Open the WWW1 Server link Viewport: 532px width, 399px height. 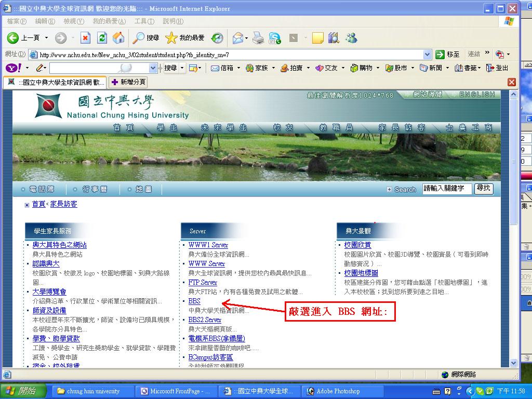pos(208,245)
